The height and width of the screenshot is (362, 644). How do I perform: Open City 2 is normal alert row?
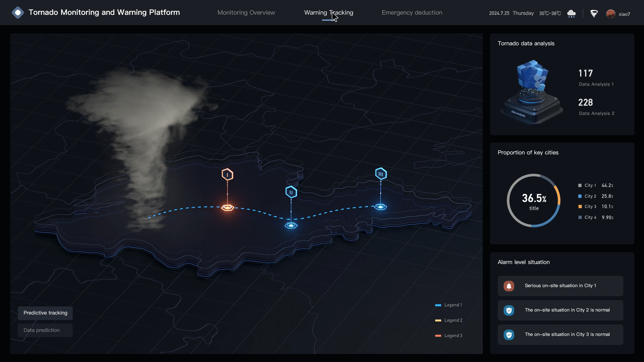click(560, 310)
